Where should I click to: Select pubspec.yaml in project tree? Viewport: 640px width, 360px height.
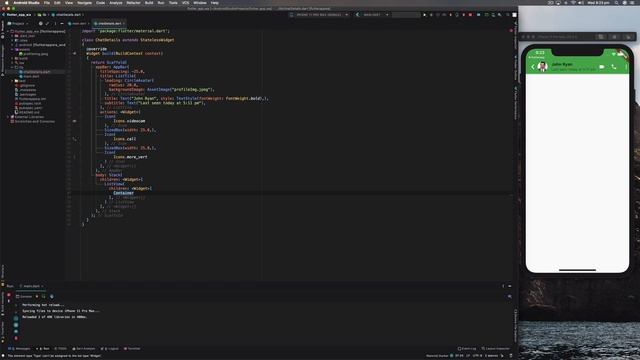click(30, 108)
